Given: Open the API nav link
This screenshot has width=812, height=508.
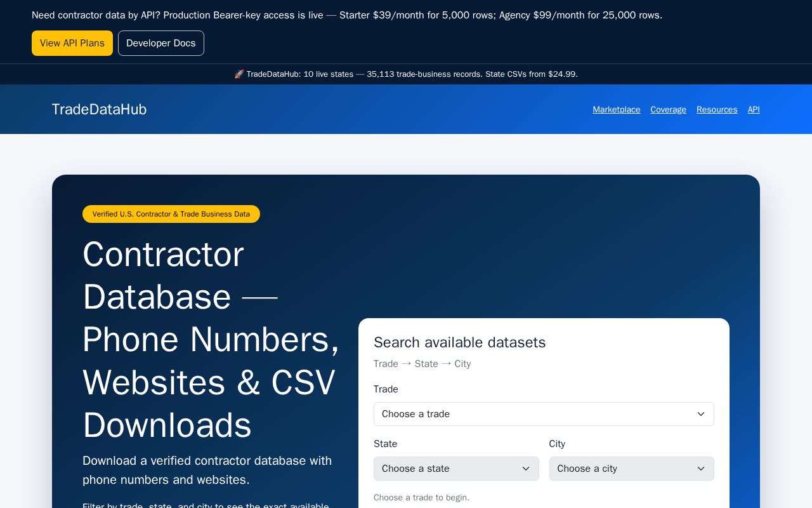Looking at the screenshot, I should click(754, 109).
